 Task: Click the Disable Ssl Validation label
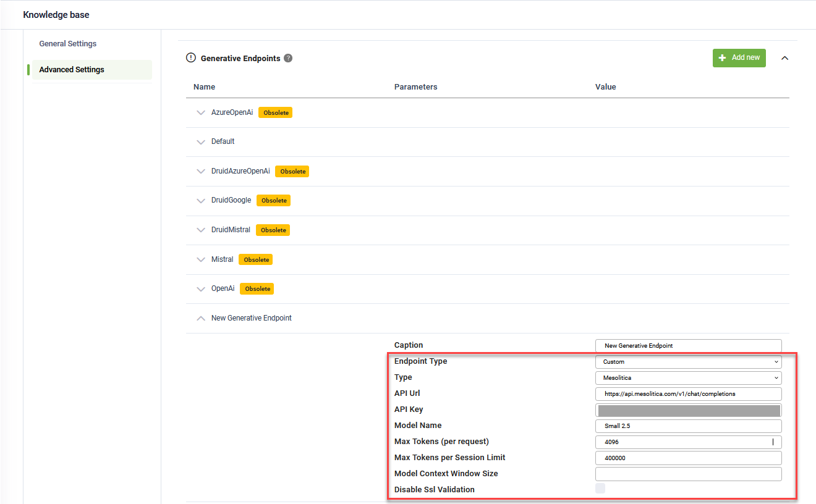pyautogui.click(x=435, y=490)
